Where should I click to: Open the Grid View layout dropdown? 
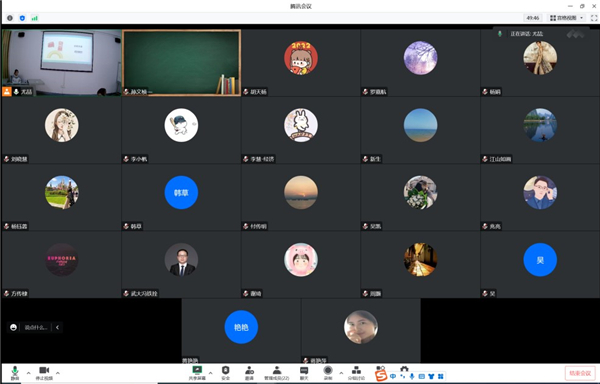(567, 18)
